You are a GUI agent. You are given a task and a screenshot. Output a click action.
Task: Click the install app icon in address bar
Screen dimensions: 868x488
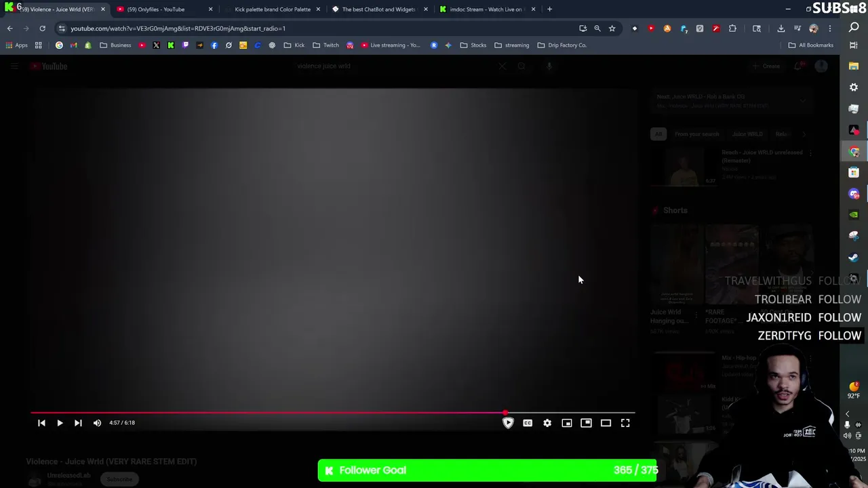click(583, 28)
